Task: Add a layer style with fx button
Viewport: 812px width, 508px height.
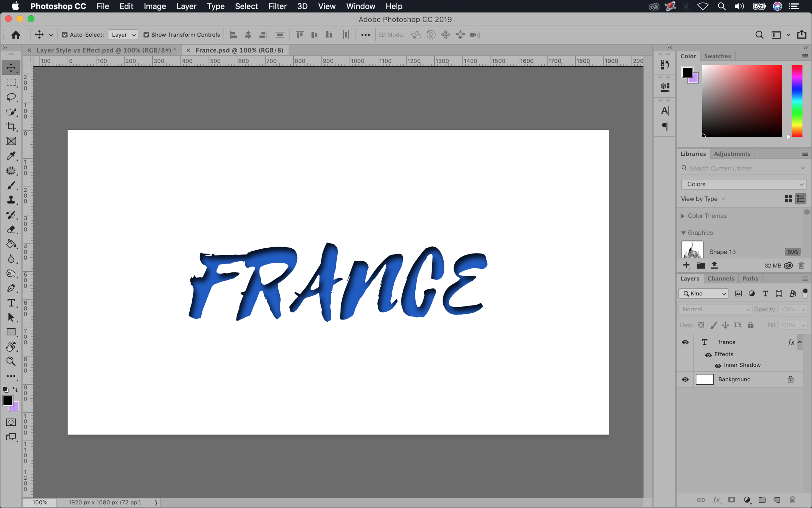Action: coord(716,500)
